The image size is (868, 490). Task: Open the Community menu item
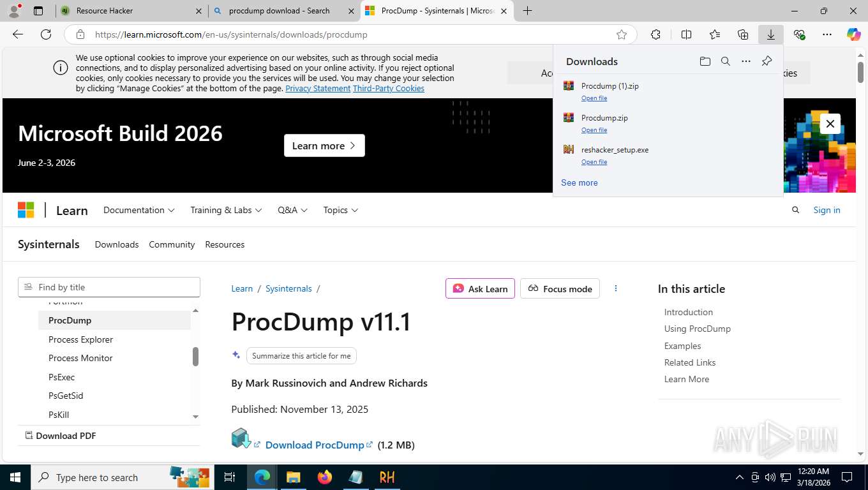coord(172,244)
